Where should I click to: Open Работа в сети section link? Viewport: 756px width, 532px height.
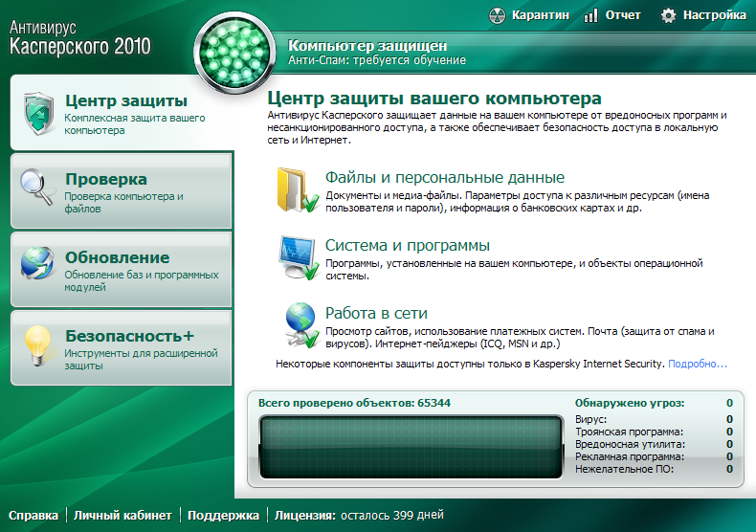376,313
